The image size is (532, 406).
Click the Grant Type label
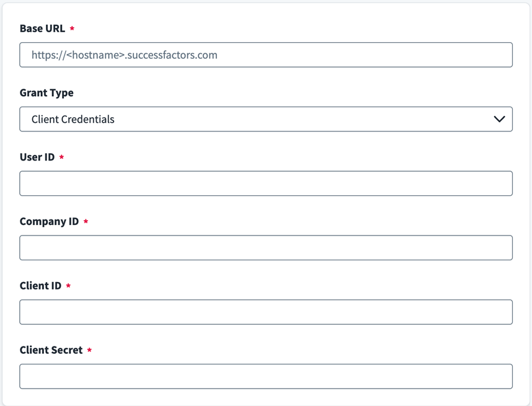(47, 93)
